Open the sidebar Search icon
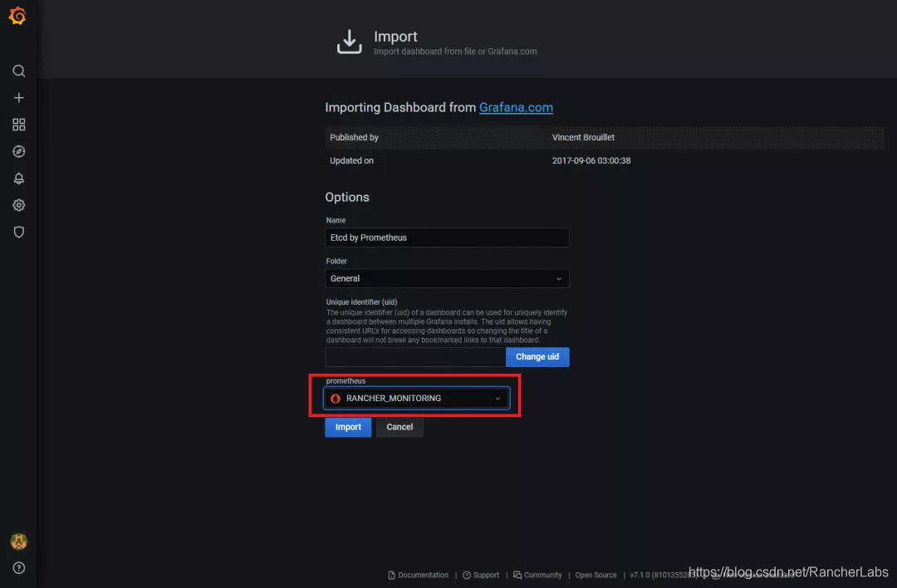 (x=19, y=71)
